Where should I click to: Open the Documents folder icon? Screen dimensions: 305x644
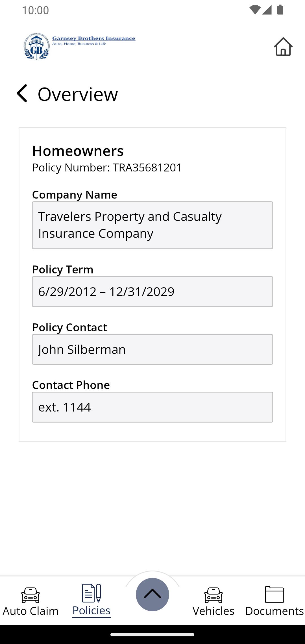pos(274,594)
